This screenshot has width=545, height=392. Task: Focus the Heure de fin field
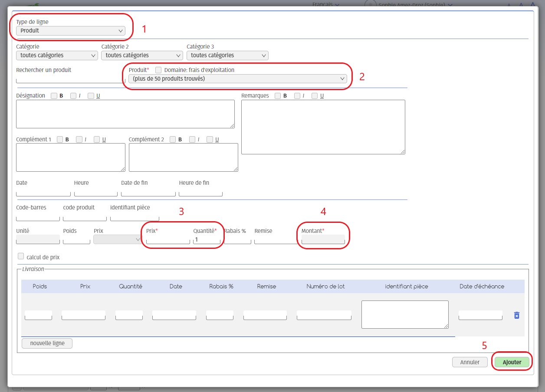pos(201,192)
